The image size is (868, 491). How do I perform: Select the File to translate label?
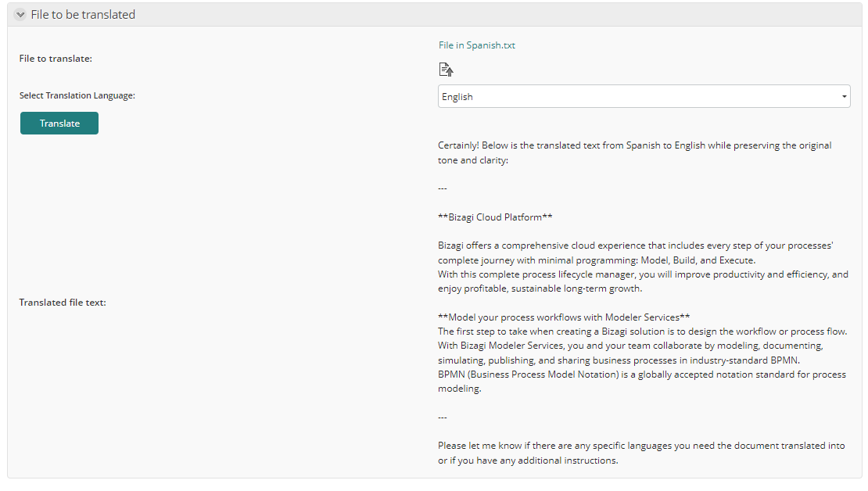pos(56,59)
